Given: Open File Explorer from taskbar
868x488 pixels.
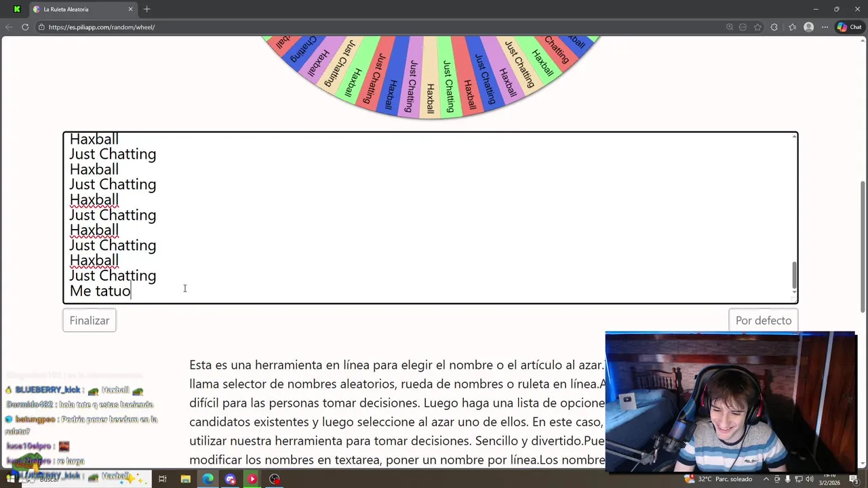Looking at the screenshot, I should 185,479.
